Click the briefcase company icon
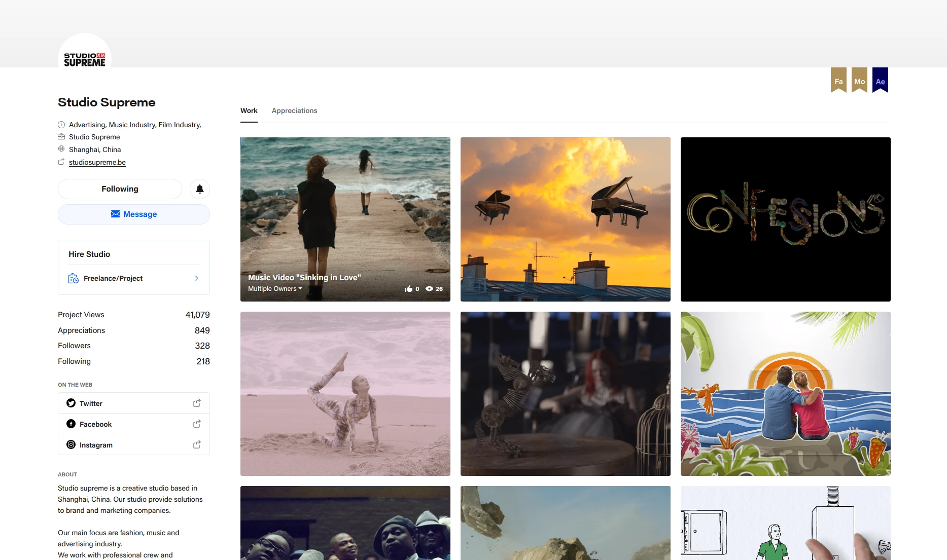The image size is (947, 560). click(61, 136)
